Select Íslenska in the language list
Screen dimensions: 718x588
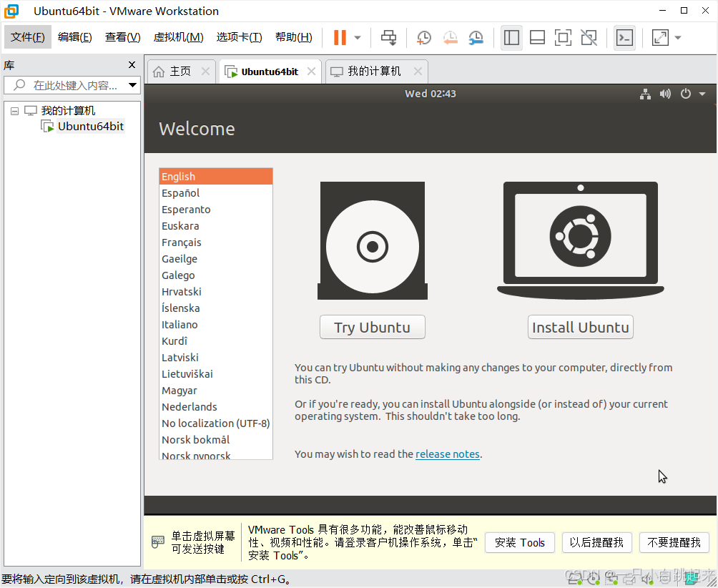216,308
